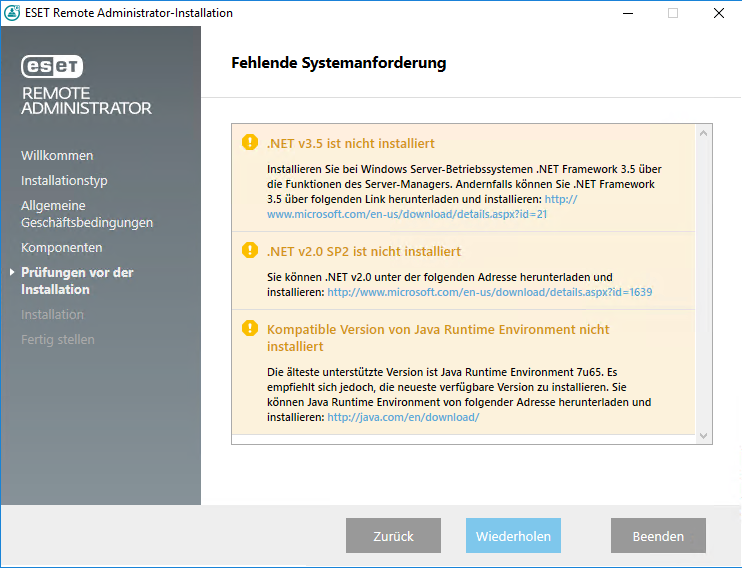The width and height of the screenshot is (742, 568).
Task: Click scroll up arrow of requirements list
Action: coord(703,133)
